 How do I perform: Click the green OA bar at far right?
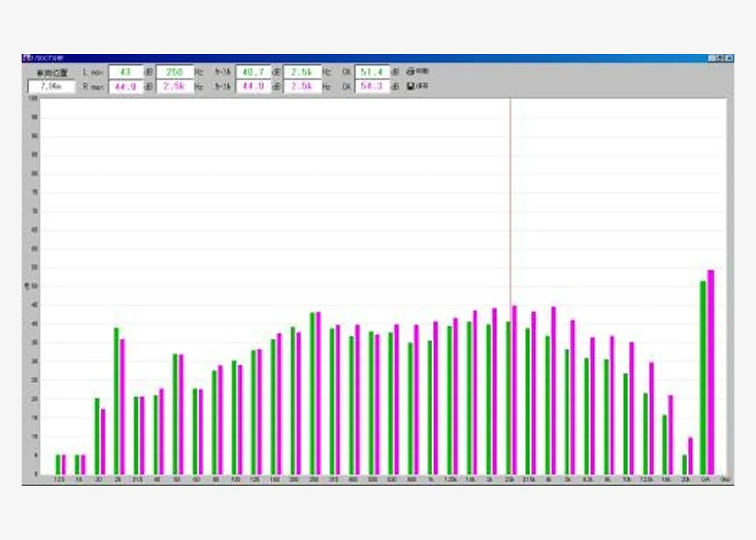coord(703,378)
